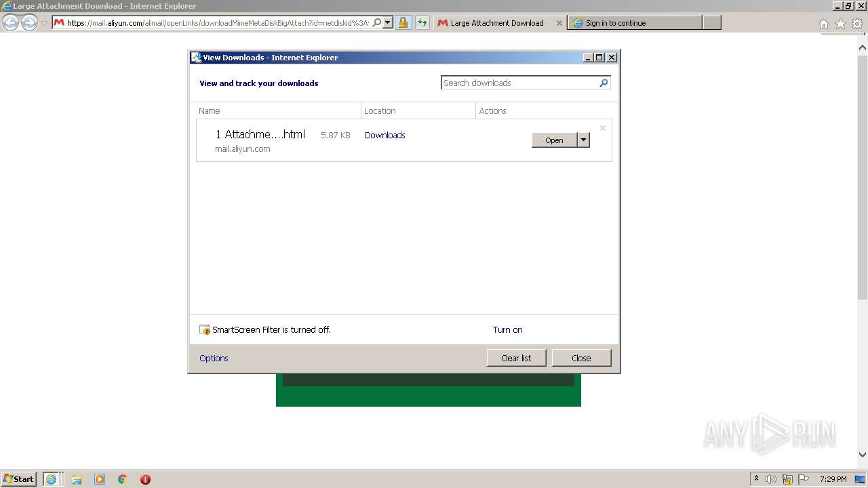This screenshot has height=488, width=868.
Task: Click the IE Forward navigation arrow
Action: point(29,22)
